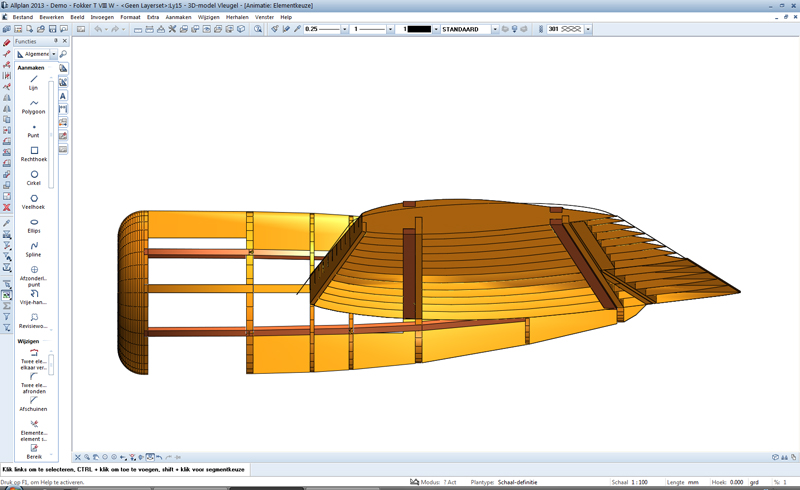Image resolution: width=800 pixels, height=490 pixels.
Task: Open the line color dropdown arrow
Action: point(436,30)
